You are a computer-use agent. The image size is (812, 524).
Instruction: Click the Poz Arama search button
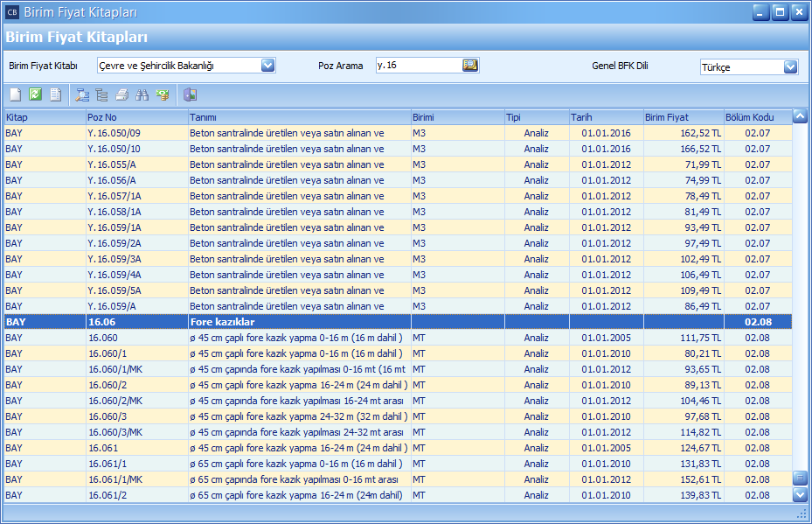[470, 65]
